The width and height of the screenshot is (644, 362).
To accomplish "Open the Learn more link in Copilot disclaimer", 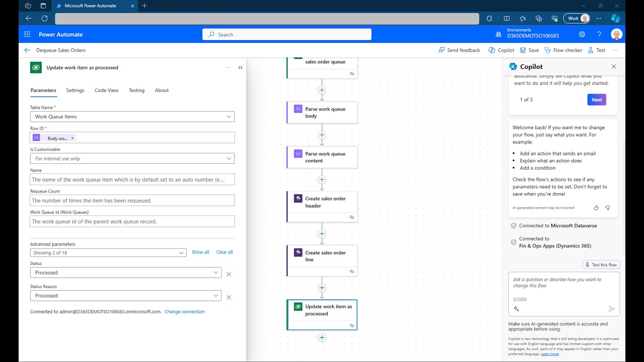I will tap(549, 354).
